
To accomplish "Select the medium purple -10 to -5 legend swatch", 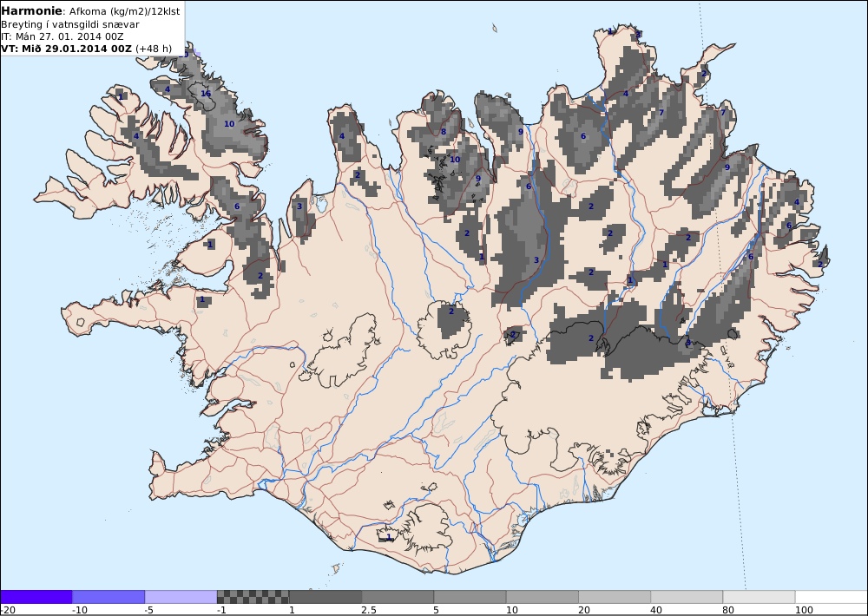I will (108, 597).
